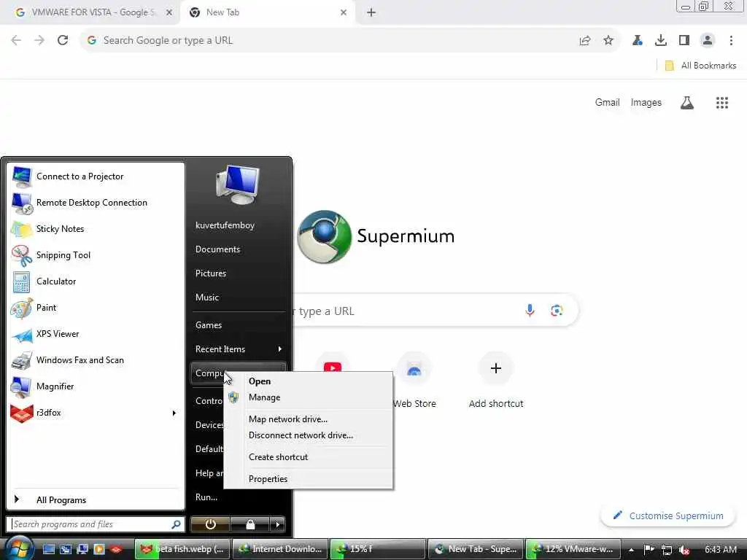Open Pictures in Start menu

(239, 273)
